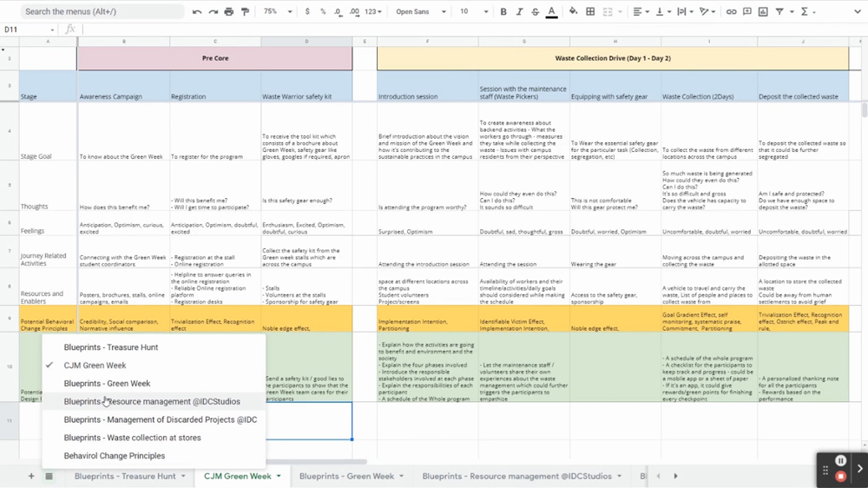Image resolution: width=868 pixels, height=488 pixels.
Task: Select Blueprints - Green Week from sheet list
Action: point(154,383)
